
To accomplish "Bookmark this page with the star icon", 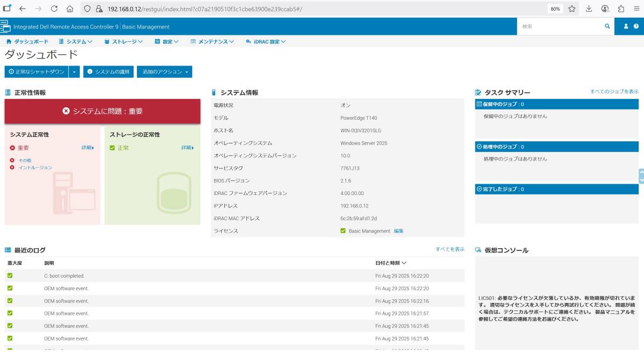I will click(x=572, y=9).
